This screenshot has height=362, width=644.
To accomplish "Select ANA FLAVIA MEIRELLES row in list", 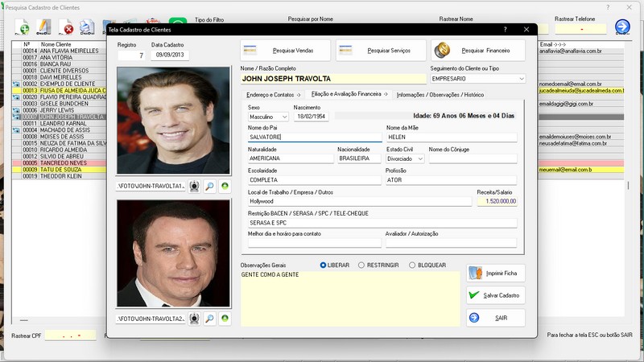I will (x=60, y=51).
